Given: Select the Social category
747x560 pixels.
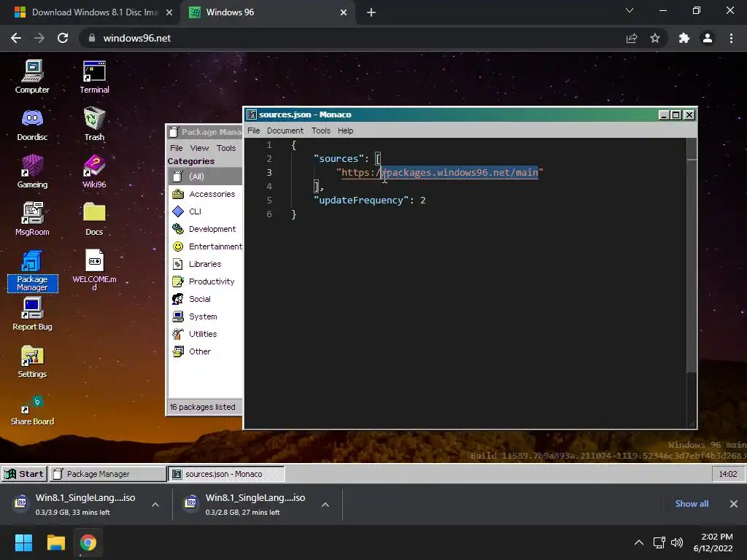Looking at the screenshot, I should coord(205,299).
